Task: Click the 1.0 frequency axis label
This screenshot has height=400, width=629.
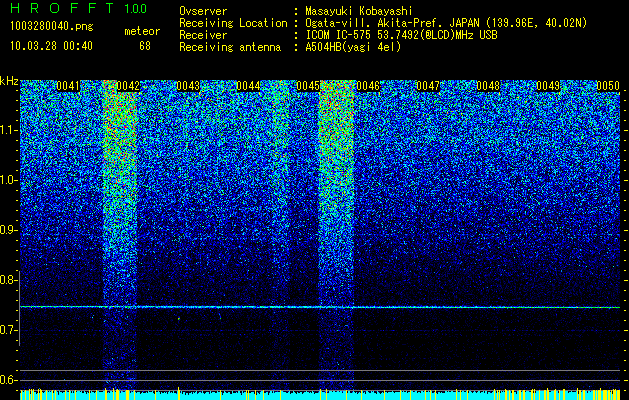Action: [x=8, y=180]
